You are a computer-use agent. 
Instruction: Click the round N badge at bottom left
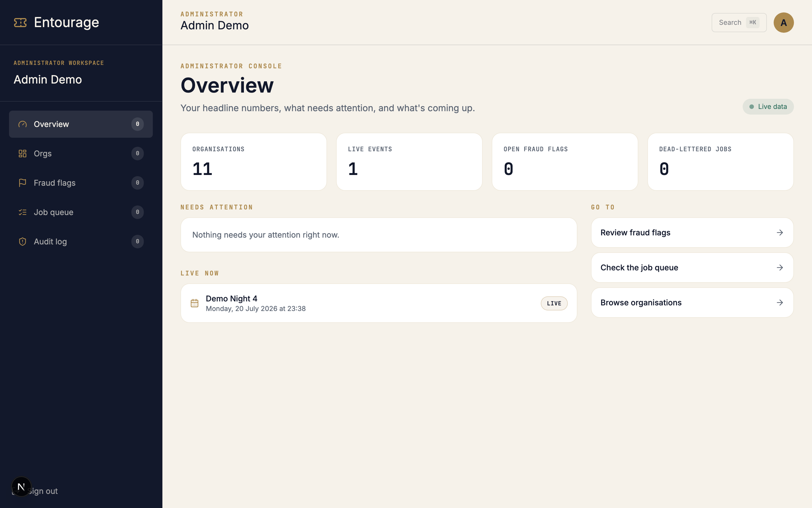click(21, 487)
